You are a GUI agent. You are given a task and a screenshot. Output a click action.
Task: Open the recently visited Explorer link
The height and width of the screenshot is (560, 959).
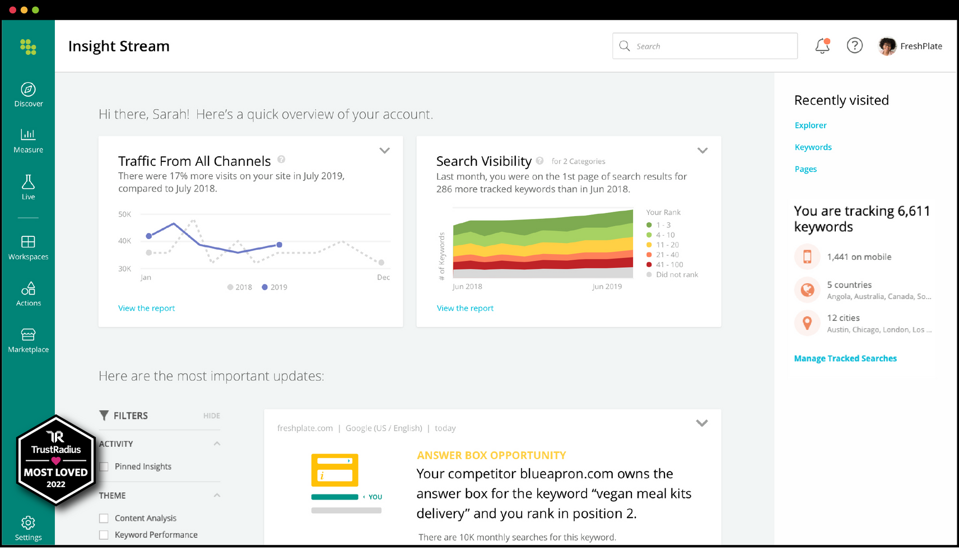811,125
